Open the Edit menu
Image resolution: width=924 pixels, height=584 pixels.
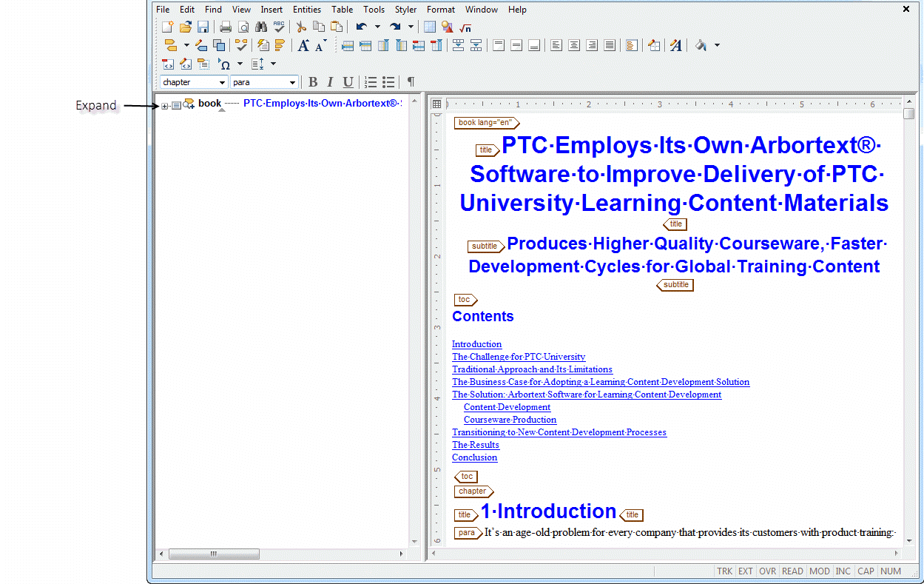click(187, 10)
